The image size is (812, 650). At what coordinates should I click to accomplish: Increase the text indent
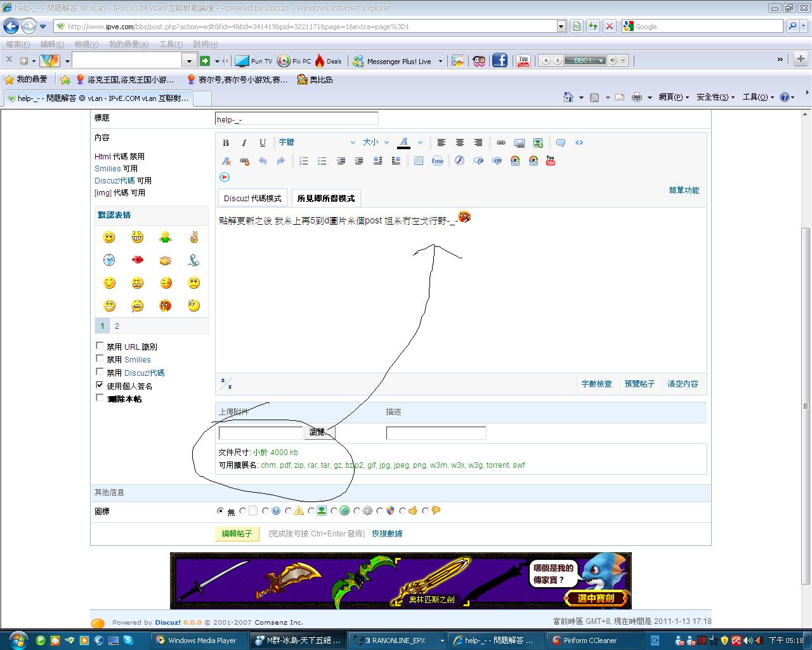click(x=359, y=161)
